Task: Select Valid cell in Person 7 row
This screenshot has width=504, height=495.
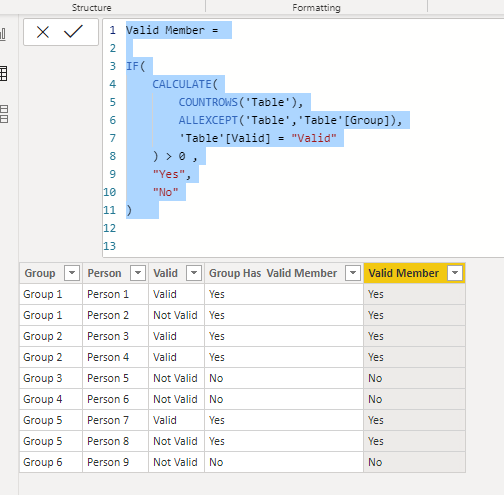Action: coord(176,420)
